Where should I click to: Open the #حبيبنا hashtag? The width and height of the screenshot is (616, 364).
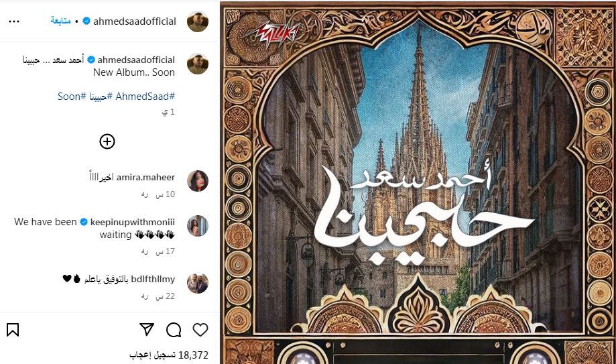(x=101, y=97)
